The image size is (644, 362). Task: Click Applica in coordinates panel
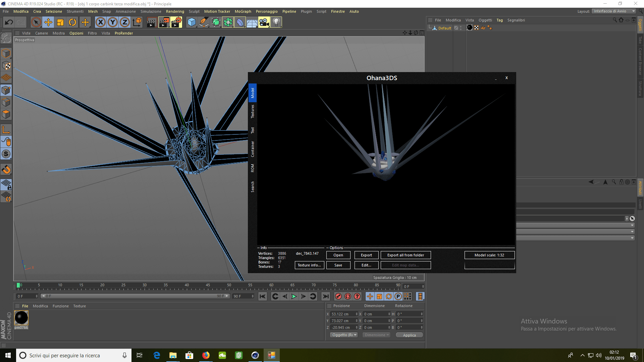(x=409, y=335)
